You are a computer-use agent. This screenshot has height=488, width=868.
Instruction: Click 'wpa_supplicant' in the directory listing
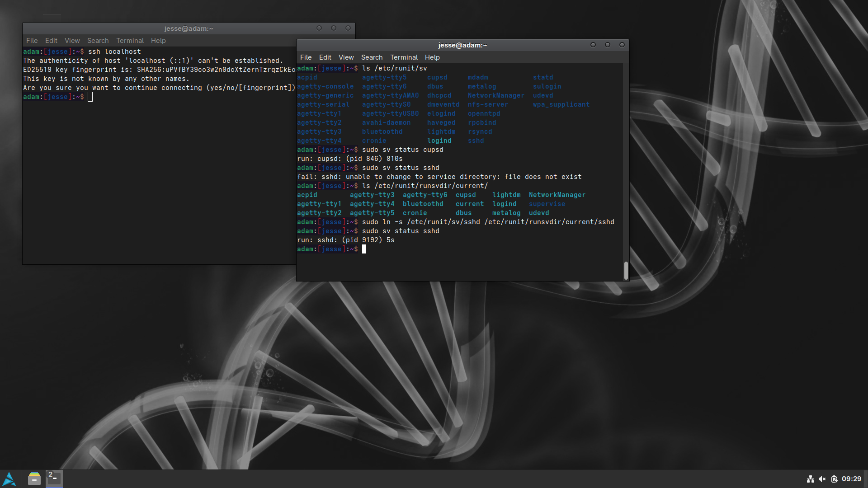(561, 104)
